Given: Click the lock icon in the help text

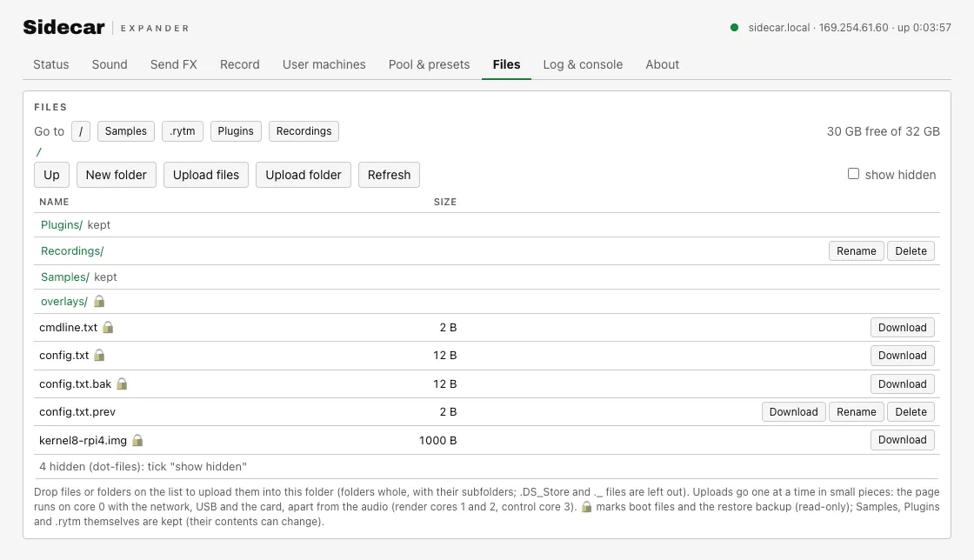Looking at the screenshot, I should point(586,507).
